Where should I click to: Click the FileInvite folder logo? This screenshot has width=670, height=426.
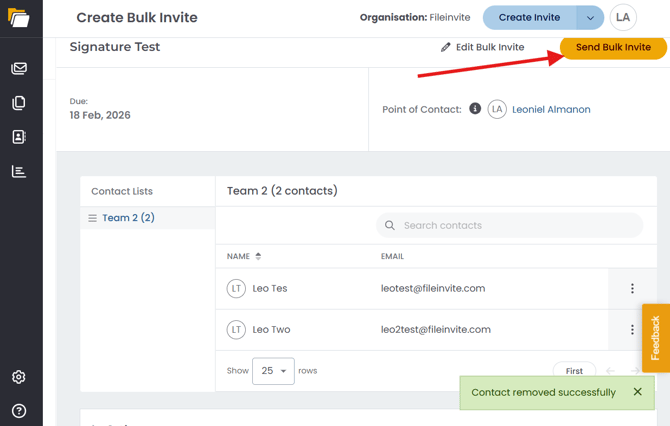pos(19,18)
